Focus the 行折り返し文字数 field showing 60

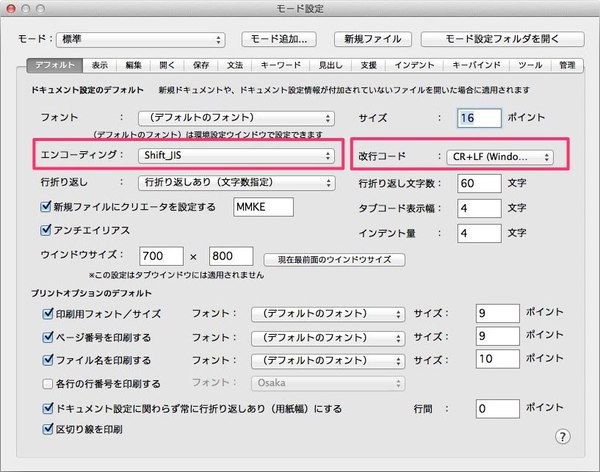476,184
